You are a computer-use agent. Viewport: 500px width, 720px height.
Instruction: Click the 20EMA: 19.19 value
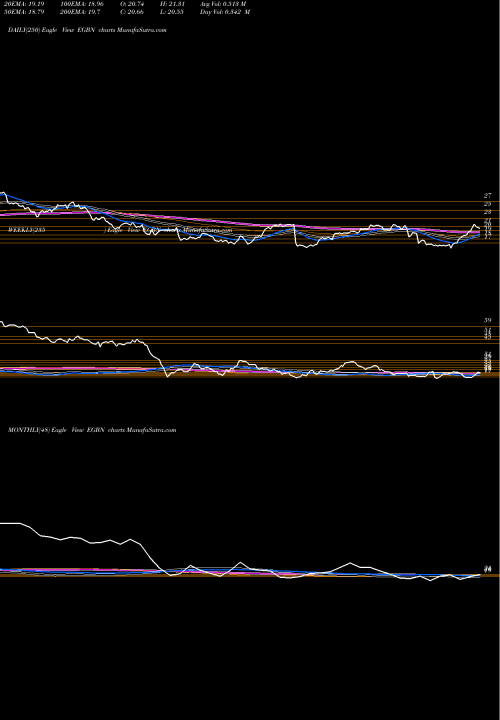click(24, 4)
